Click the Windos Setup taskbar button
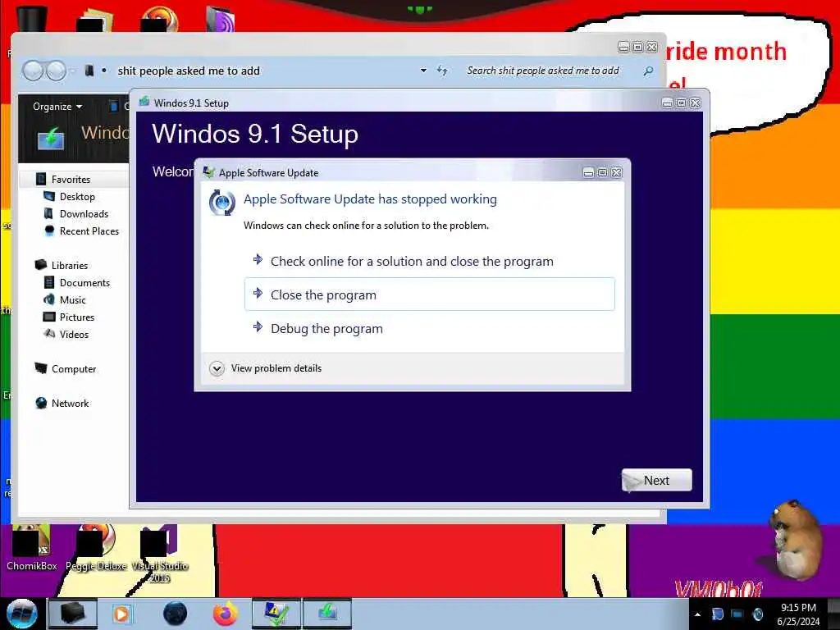 [327, 614]
